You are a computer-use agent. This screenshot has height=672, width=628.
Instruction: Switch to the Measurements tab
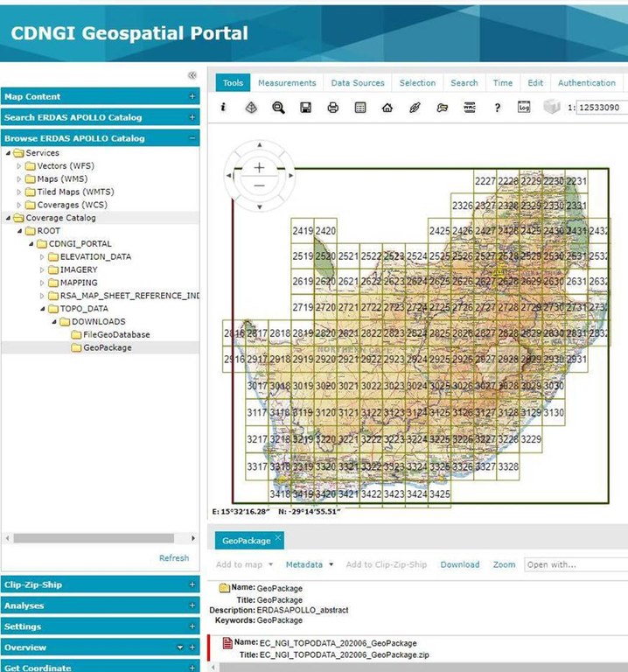[287, 83]
